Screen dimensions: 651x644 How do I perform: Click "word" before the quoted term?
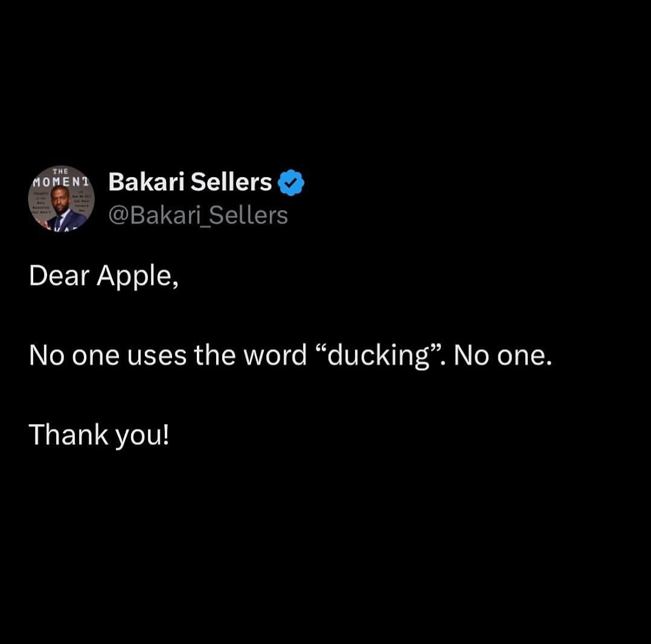(x=275, y=356)
